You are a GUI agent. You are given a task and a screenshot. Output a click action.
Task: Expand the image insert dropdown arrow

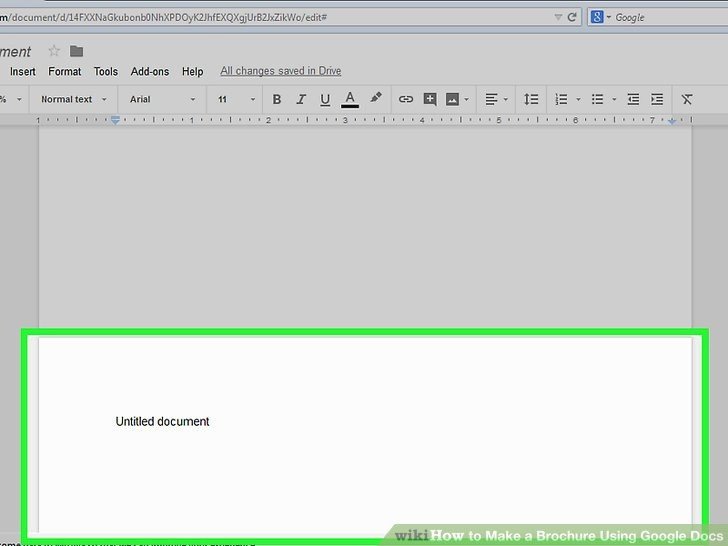pyautogui.click(x=467, y=99)
